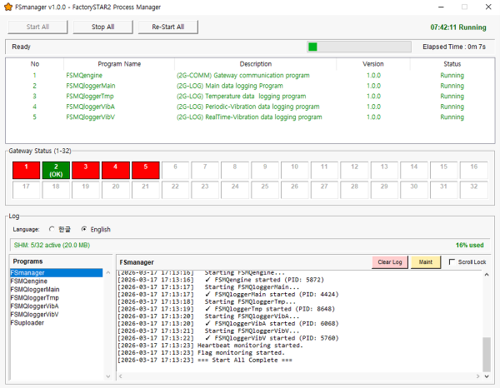Select gateway 2 (OK) green box
Screen dimensions: 500x388
56,170
